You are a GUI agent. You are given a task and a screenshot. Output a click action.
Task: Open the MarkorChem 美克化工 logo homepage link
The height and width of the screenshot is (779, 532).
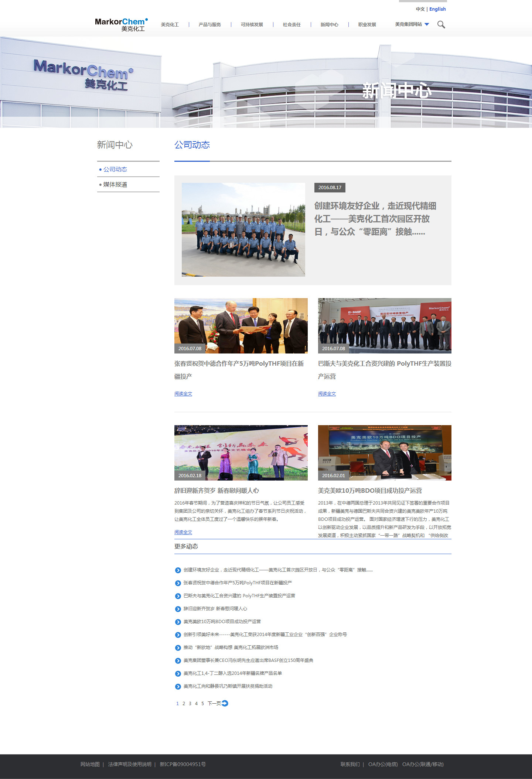[121, 25]
